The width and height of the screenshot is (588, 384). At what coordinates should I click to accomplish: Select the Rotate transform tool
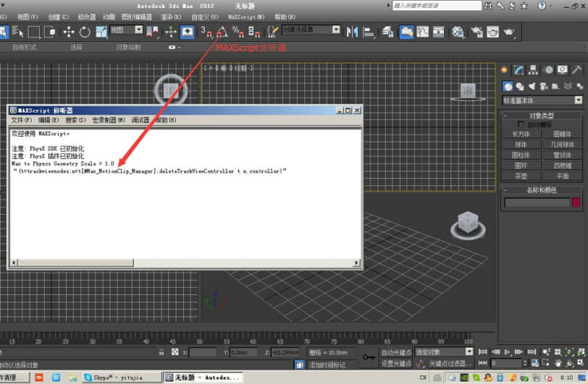tap(85, 32)
